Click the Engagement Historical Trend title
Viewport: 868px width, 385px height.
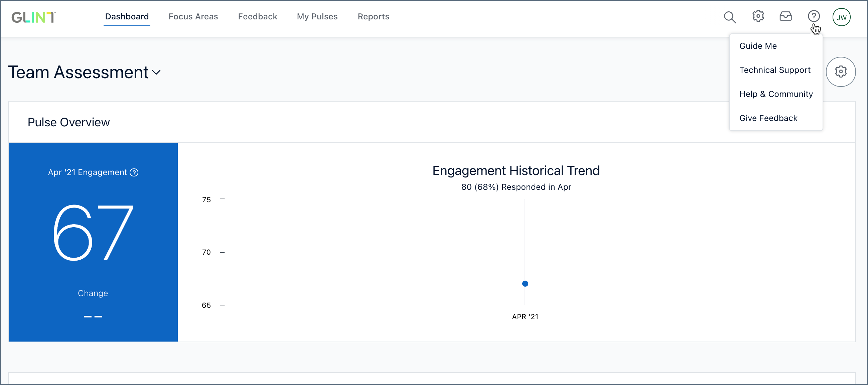pos(516,170)
